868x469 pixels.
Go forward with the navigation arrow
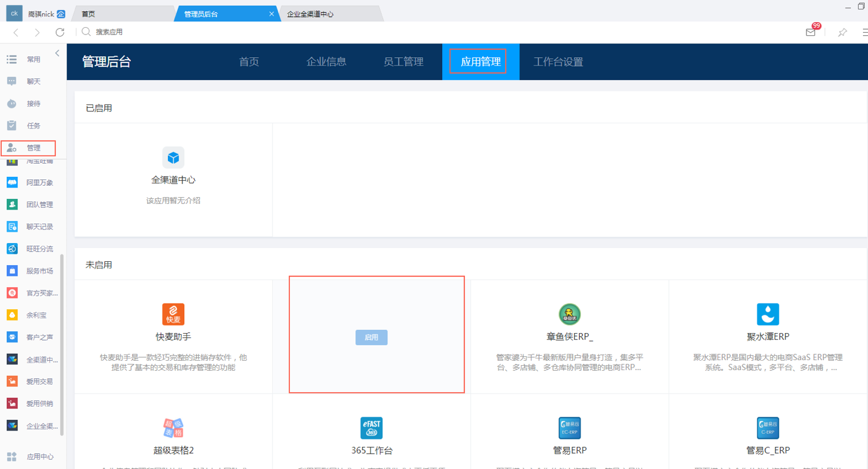click(x=37, y=32)
